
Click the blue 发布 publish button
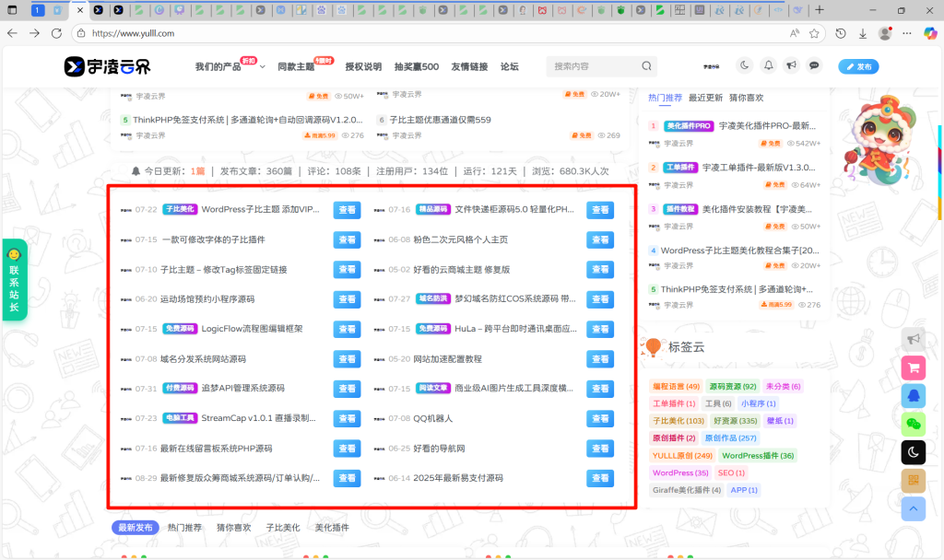859,65
